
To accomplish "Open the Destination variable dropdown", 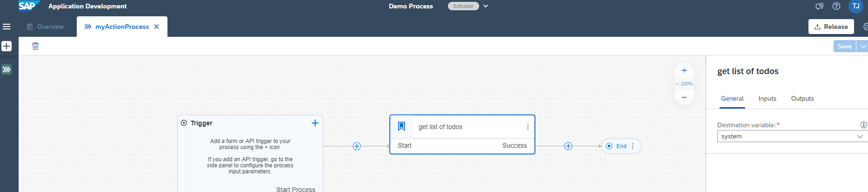I will 793,136.
